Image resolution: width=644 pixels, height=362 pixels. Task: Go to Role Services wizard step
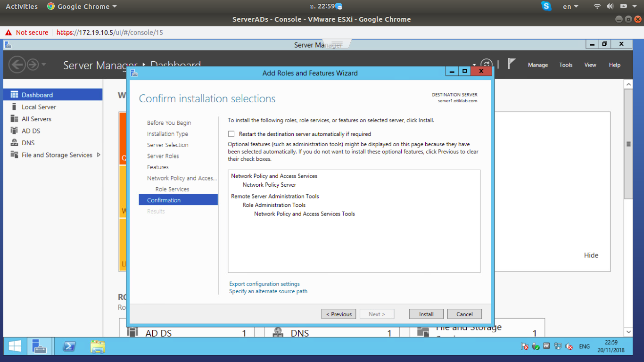[172, 189]
